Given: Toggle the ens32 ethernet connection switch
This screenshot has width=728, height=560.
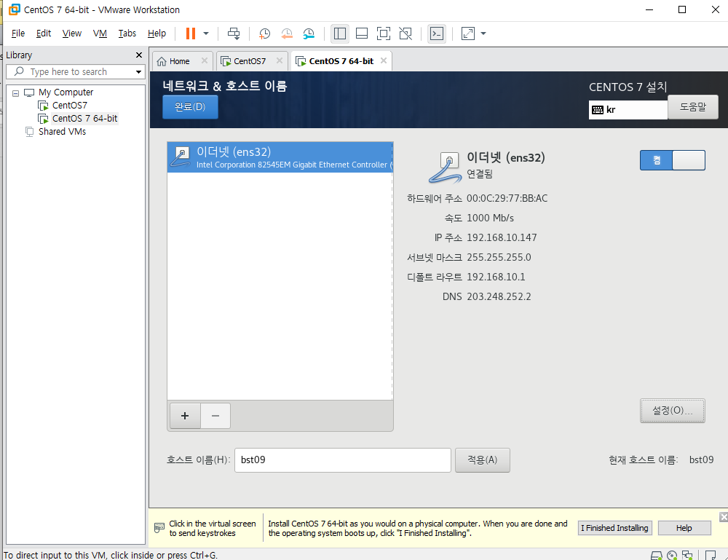Looking at the screenshot, I should pos(672,160).
